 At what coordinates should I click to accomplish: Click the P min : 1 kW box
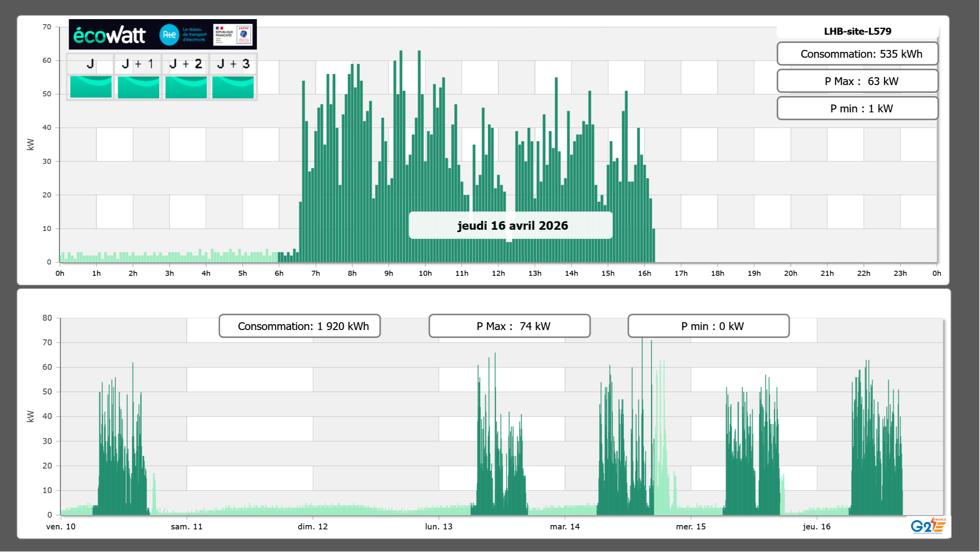857,108
